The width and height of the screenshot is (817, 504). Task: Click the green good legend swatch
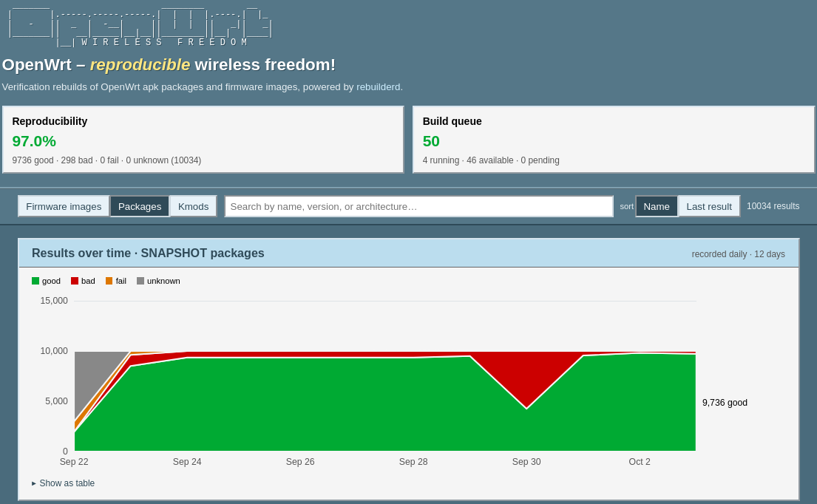(x=35, y=281)
